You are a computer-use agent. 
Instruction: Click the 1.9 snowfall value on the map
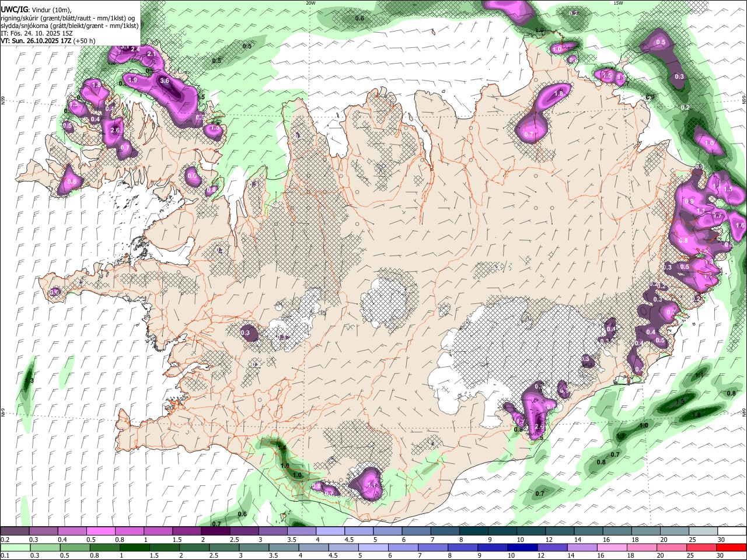coord(132,80)
